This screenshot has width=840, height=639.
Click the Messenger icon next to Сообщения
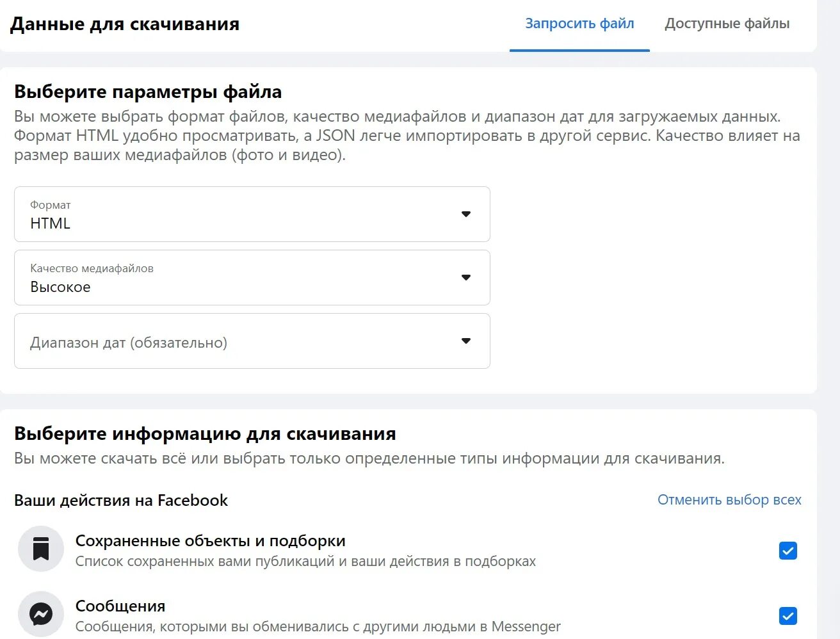click(x=41, y=615)
